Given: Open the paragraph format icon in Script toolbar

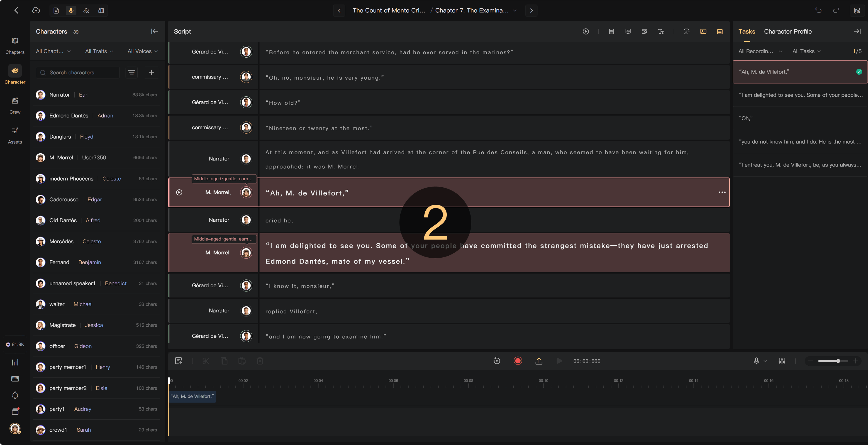Looking at the screenshot, I should coord(686,31).
